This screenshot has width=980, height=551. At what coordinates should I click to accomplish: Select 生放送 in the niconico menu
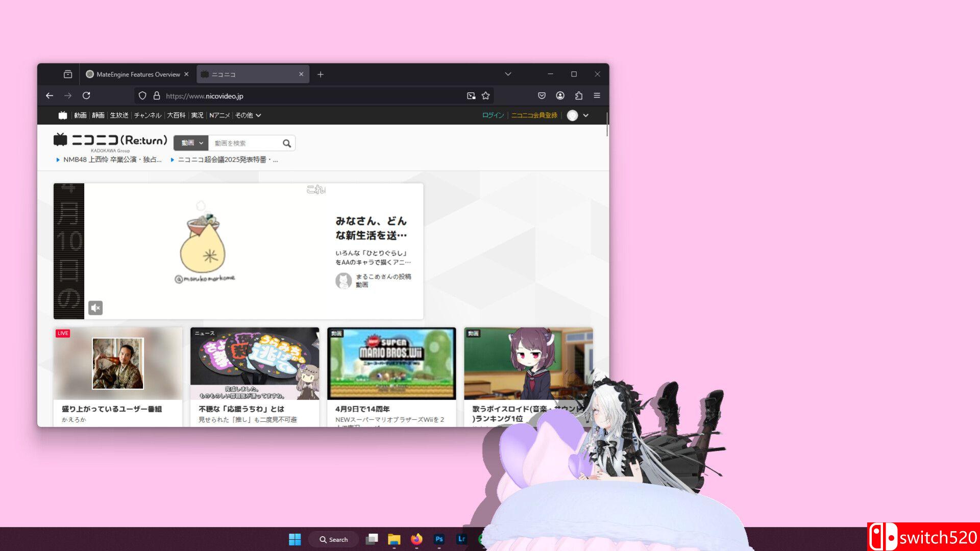[x=119, y=115]
